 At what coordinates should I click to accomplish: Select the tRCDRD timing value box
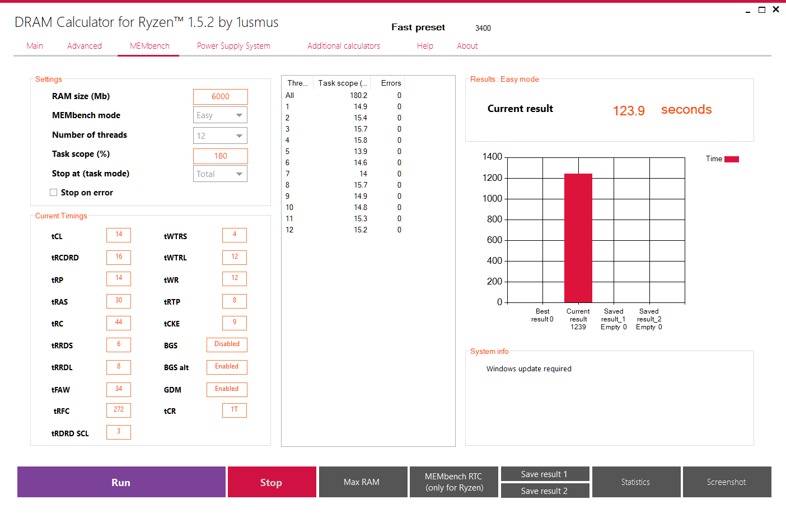pyautogui.click(x=119, y=257)
